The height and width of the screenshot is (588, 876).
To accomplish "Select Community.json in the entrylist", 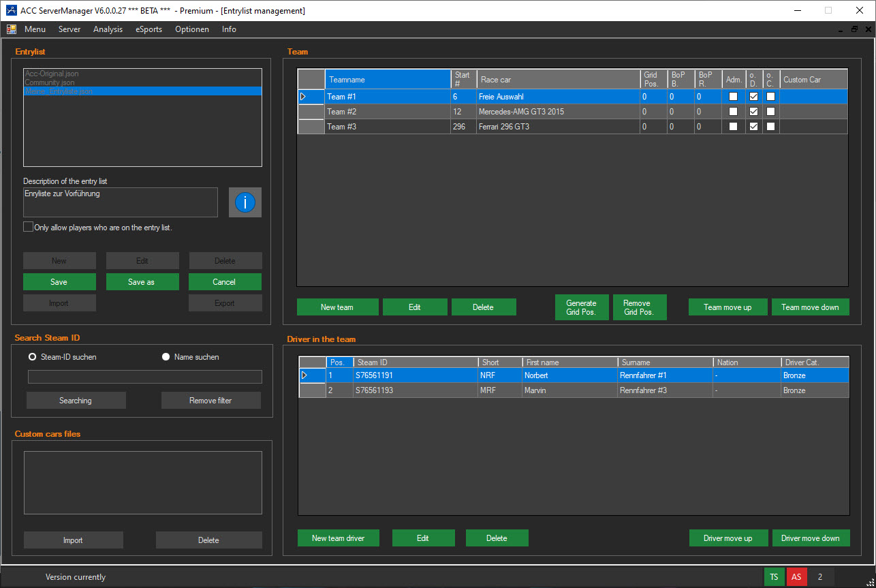I will pyautogui.click(x=50, y=82).
